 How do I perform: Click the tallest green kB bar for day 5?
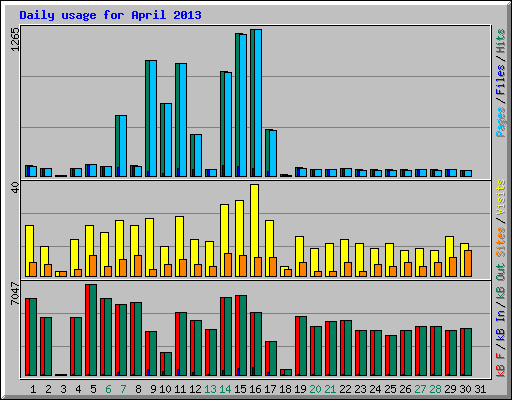point(93,330)
